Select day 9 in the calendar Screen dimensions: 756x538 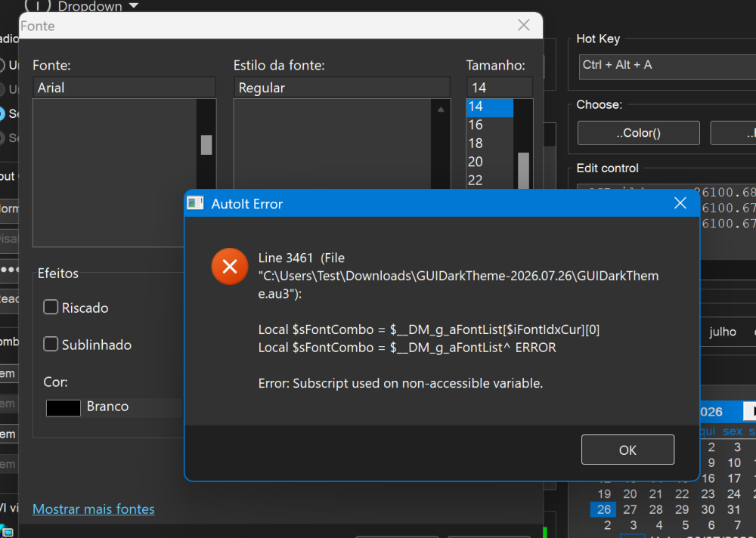point(711,462)
